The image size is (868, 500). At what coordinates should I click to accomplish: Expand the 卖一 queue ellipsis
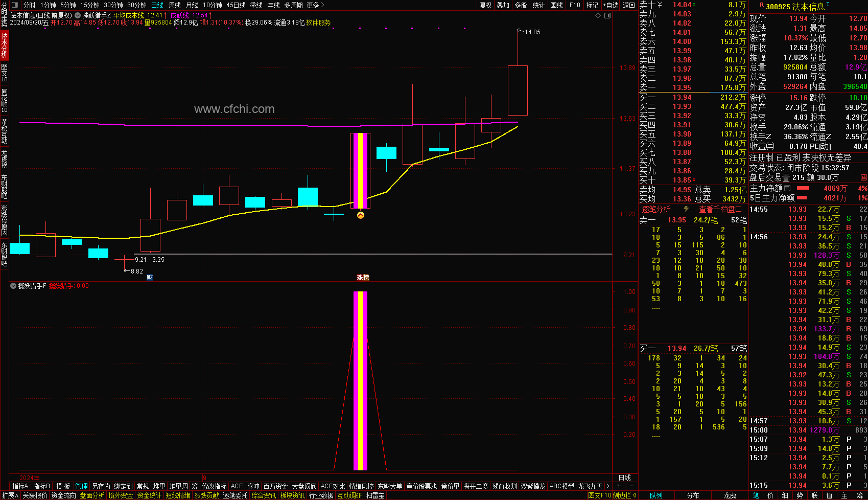[656, 308]
